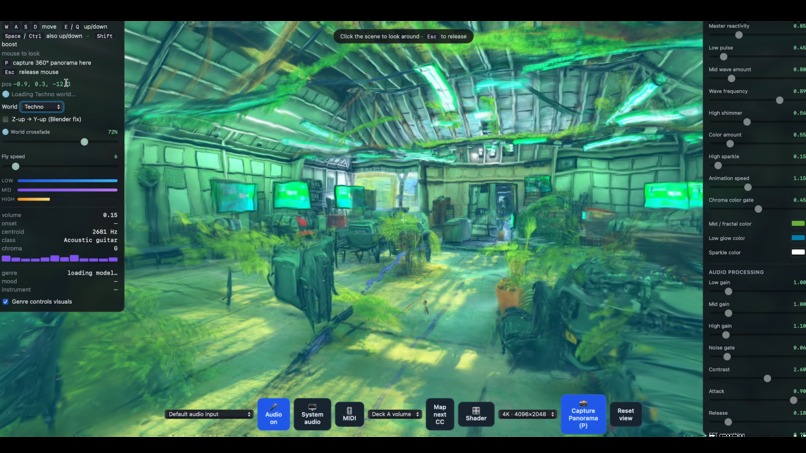This screenshot has height=453, width=806.
Task: Click the Release slider handle
Action: click(x=728, y=422)
